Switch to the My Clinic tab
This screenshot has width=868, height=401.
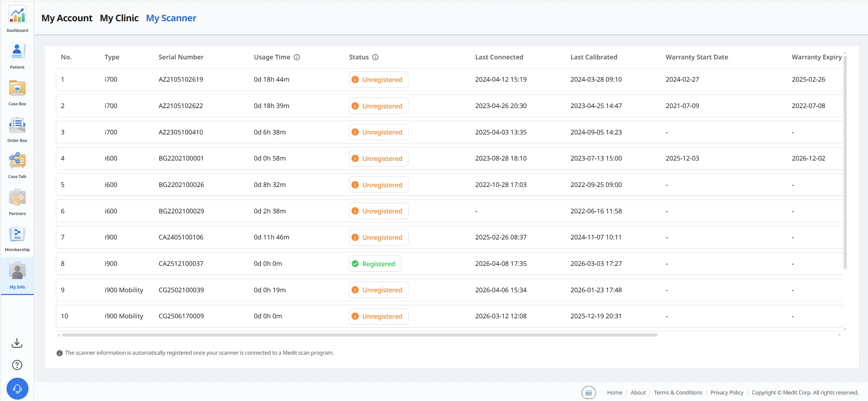click(x=119, y=18)
